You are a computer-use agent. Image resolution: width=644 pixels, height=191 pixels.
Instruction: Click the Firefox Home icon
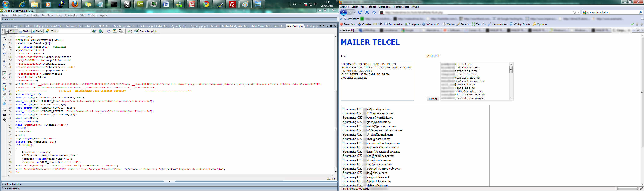point(374,13)
